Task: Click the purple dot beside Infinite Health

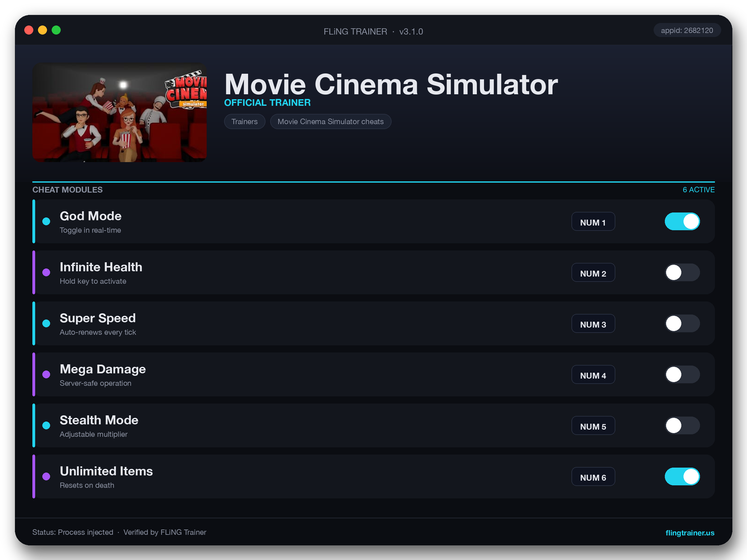Action: (46, 273)
